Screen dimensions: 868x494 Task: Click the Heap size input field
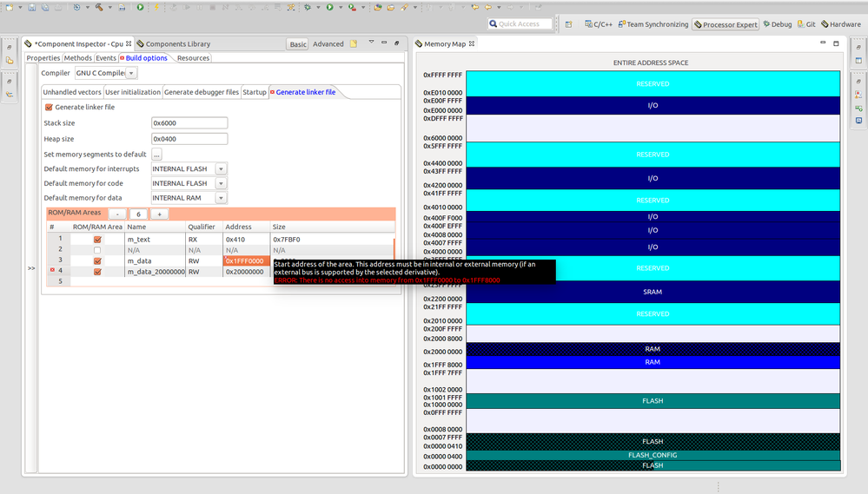(189, 139)
